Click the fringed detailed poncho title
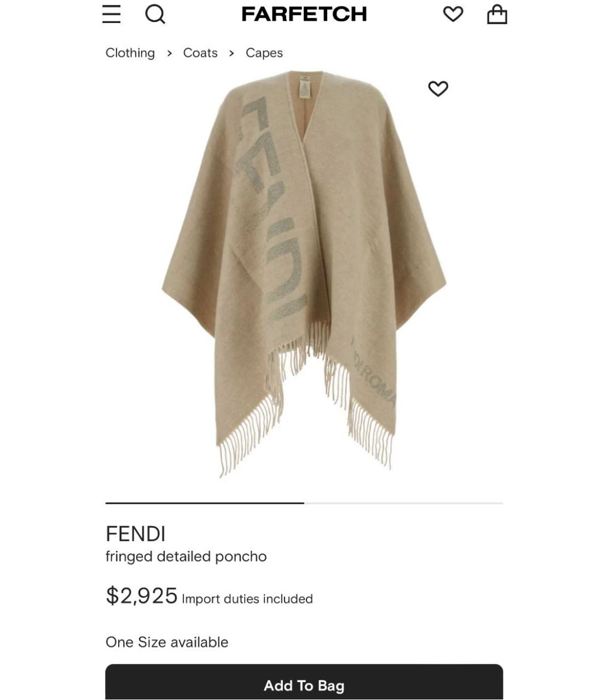 [186, 557]
